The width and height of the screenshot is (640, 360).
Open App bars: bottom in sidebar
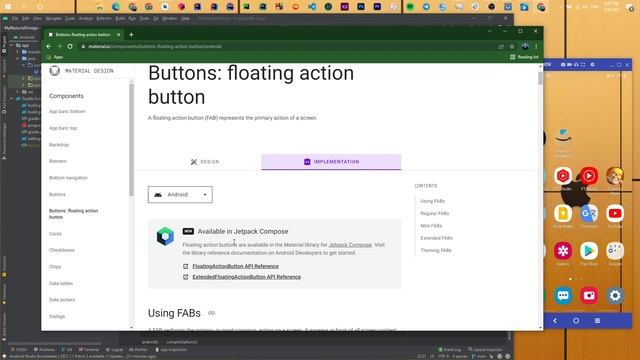(67, 111)
